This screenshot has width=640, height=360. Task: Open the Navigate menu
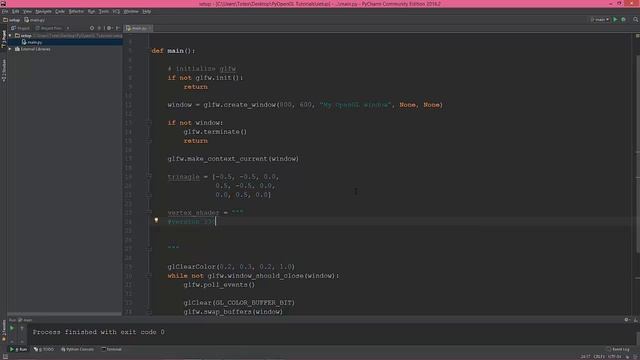(x=43, y=11)
